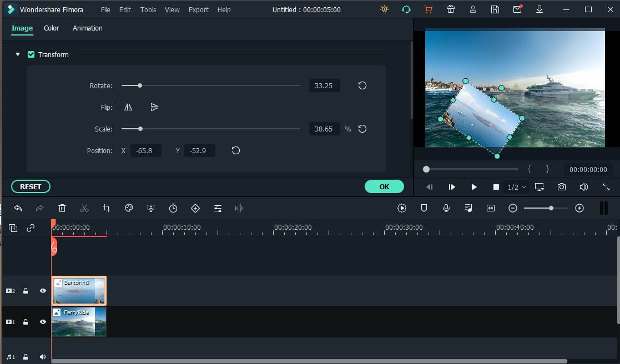Click the OK button
The height and width of the screenshot is (364, 620).
coord(384,186)
